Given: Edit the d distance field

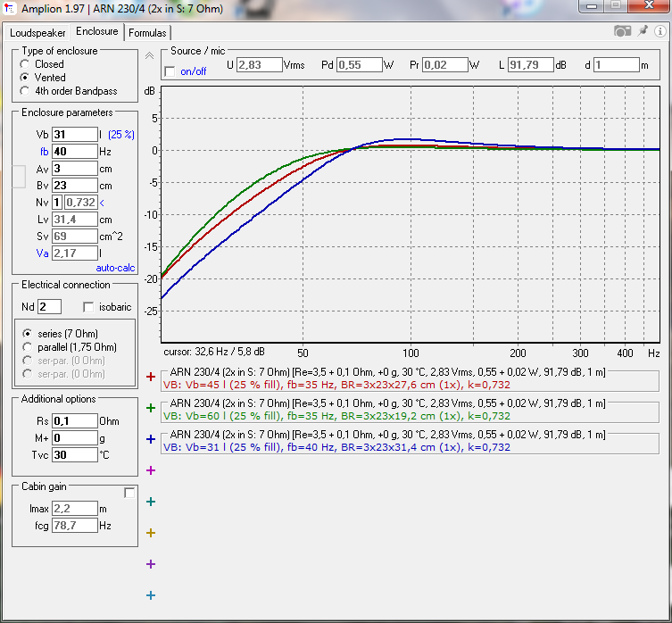Looking at the screenshot, I should [617, 65].
